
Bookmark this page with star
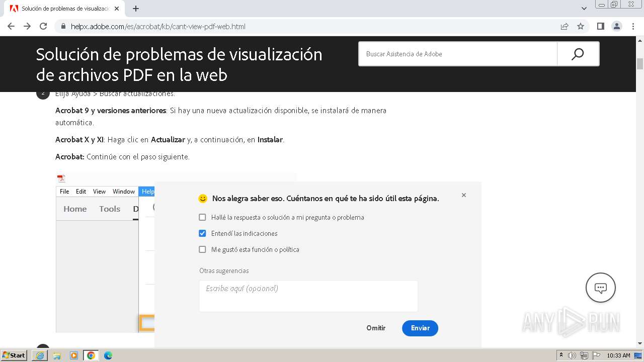coord(581,26)
